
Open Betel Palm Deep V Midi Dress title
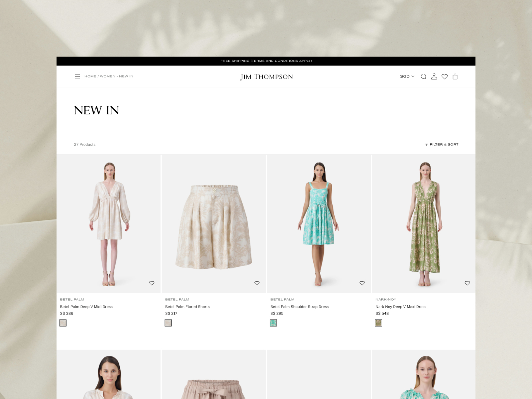(x=86, y=307)
